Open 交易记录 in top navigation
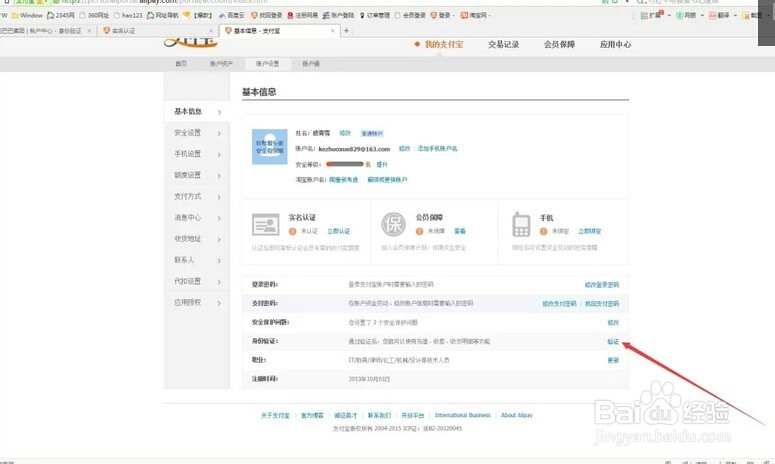The width and height of the screenshot is (775, 464). coord(504,44)
